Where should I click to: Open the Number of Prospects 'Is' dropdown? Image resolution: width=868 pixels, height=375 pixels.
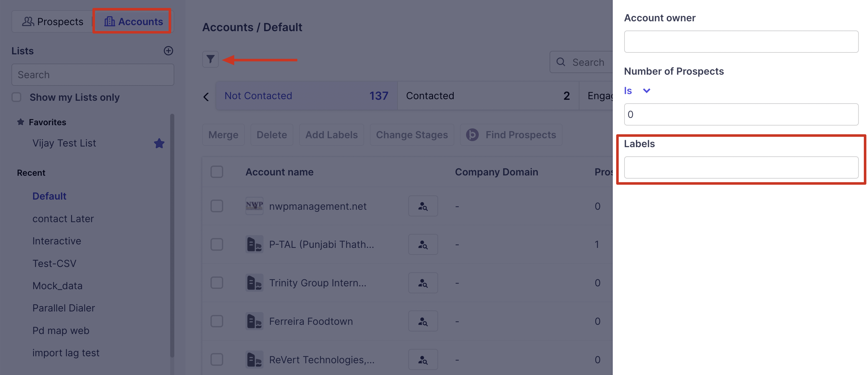[637, 90]
